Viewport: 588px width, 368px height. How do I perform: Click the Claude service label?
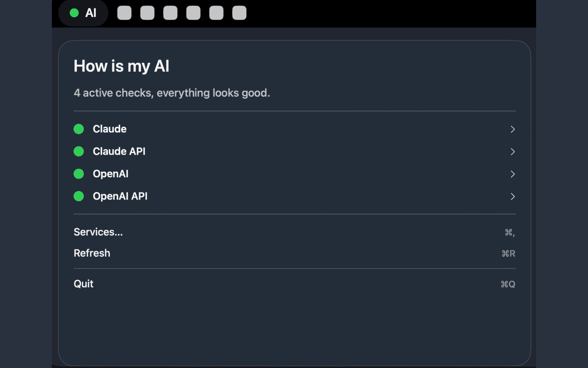pos(109,129)
